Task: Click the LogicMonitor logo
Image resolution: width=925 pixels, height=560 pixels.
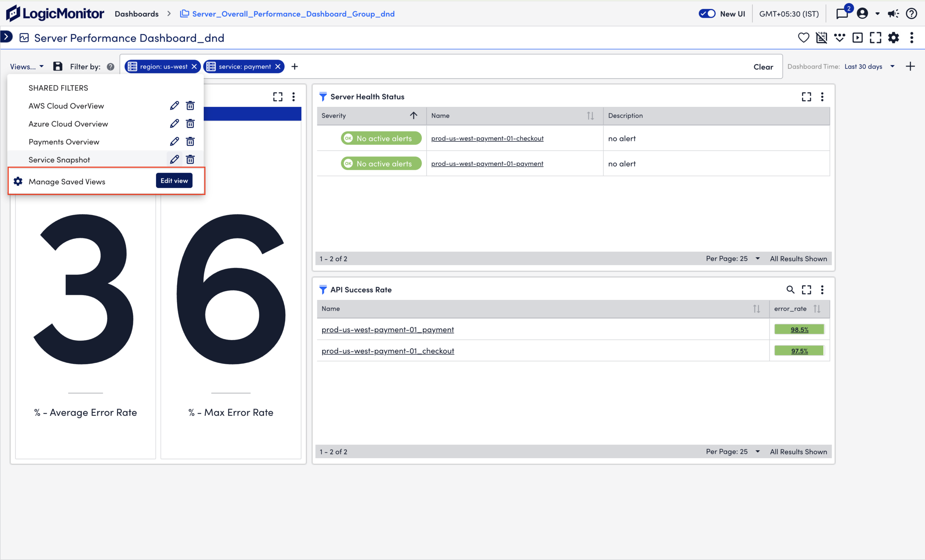Action: click(x=55, y=13)
